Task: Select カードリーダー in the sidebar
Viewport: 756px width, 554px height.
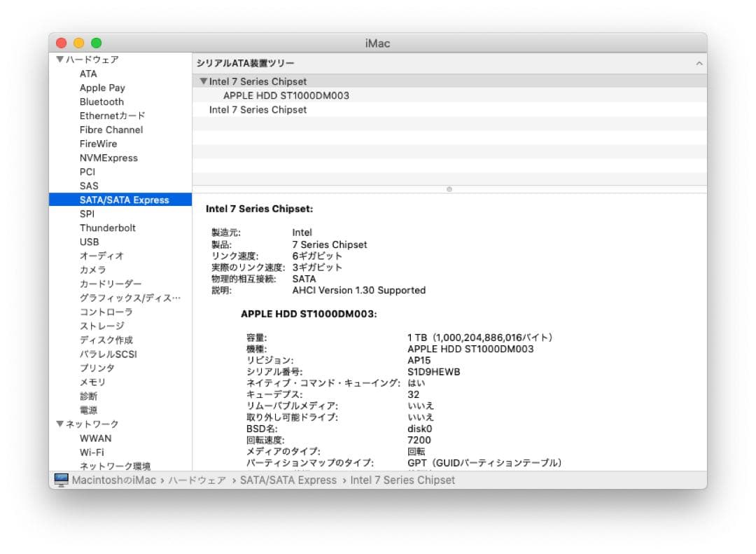Action: (x=111, y=284)
